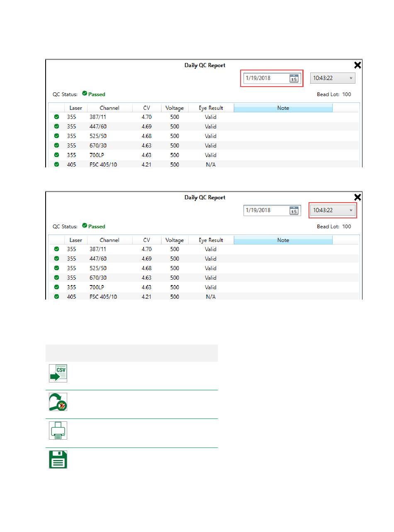Select the Note column header in lower report
Viewport: 394px width, 532px height.
pos(283,240)
